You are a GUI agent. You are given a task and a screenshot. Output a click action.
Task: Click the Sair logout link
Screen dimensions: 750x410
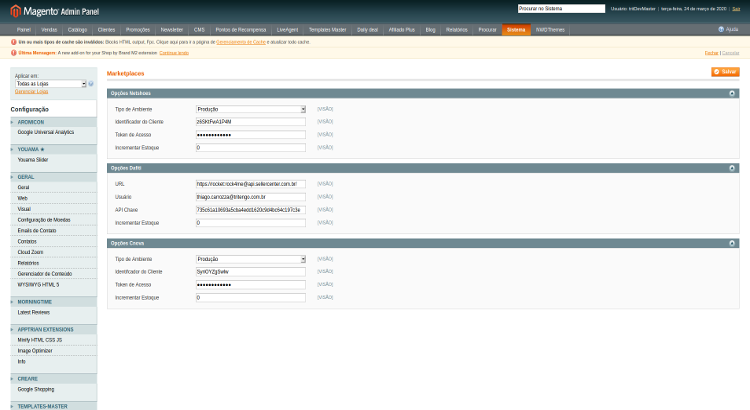736,9
